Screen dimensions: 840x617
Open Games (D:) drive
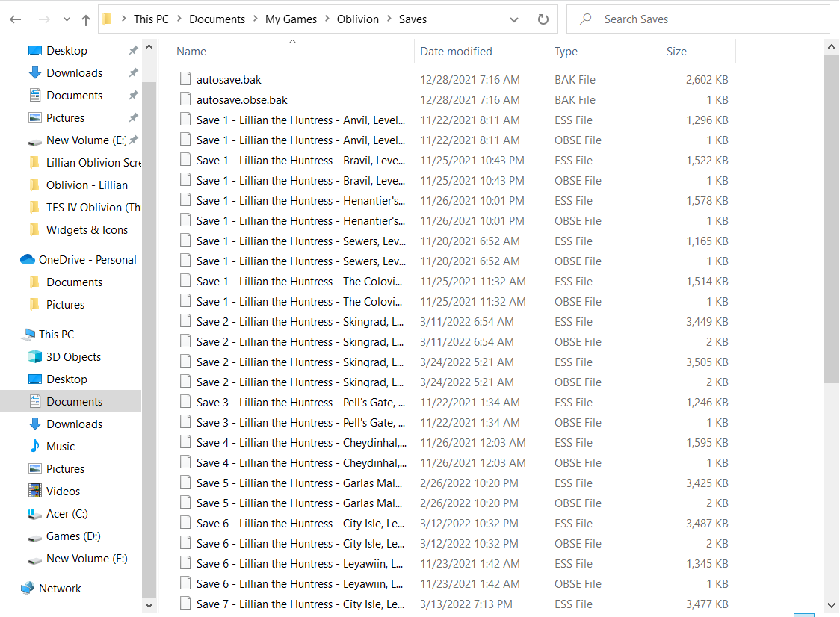[72, 536]
